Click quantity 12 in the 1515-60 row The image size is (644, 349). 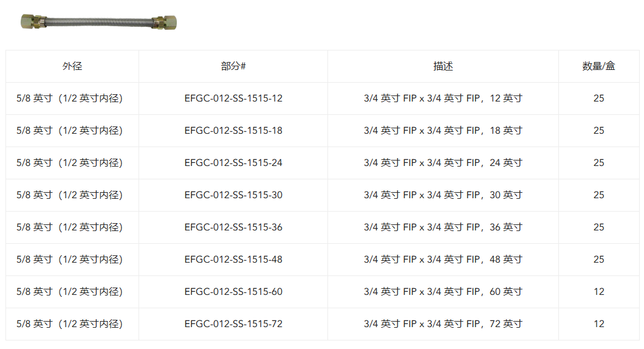click(599, 291)
